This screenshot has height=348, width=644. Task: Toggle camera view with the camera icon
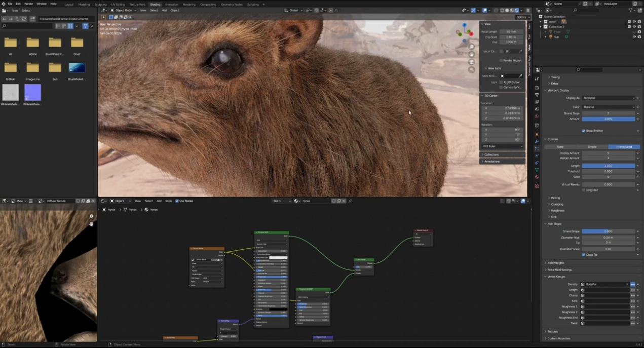coord(471,62)
